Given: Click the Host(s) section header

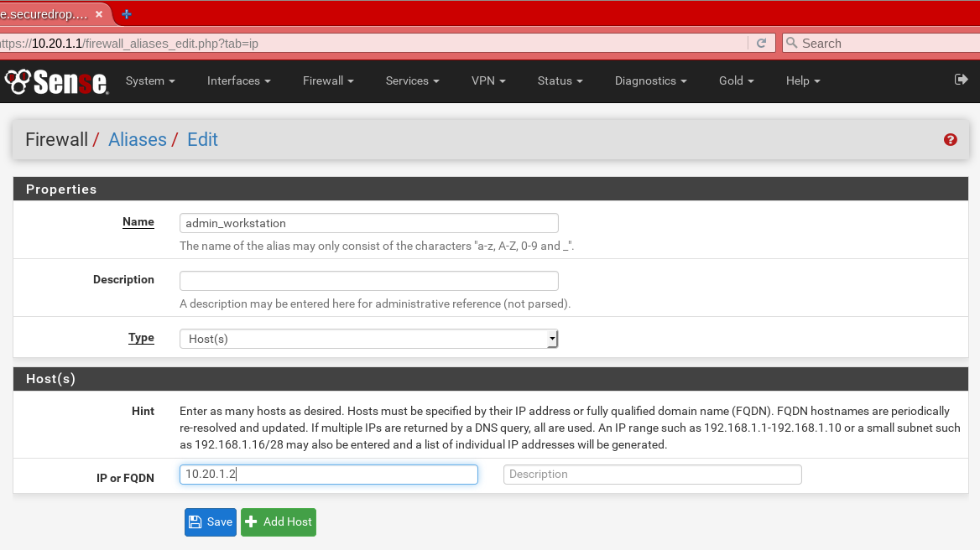Looking at the screenshot, I should pyautogui.click(x=491, y=378).
